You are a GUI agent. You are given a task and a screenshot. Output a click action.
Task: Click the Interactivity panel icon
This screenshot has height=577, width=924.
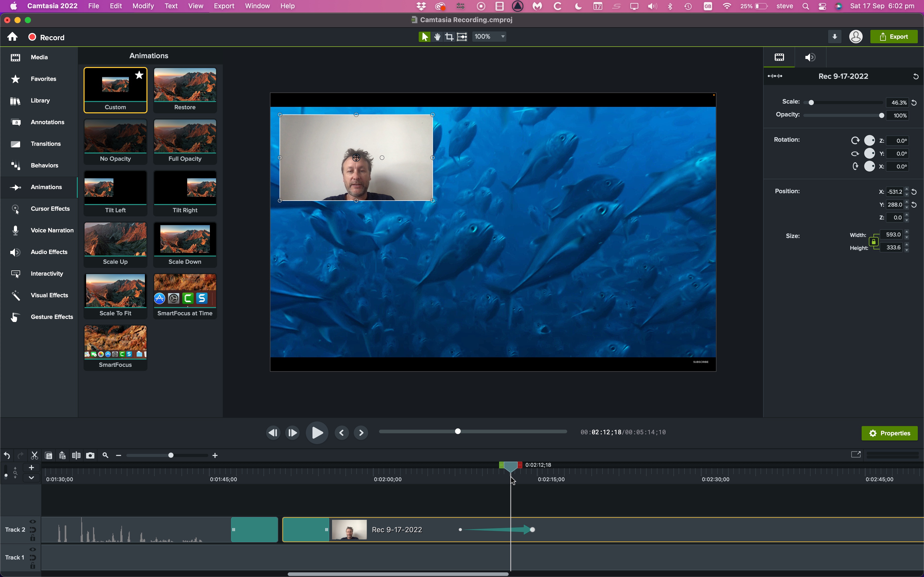pos(15,274)
